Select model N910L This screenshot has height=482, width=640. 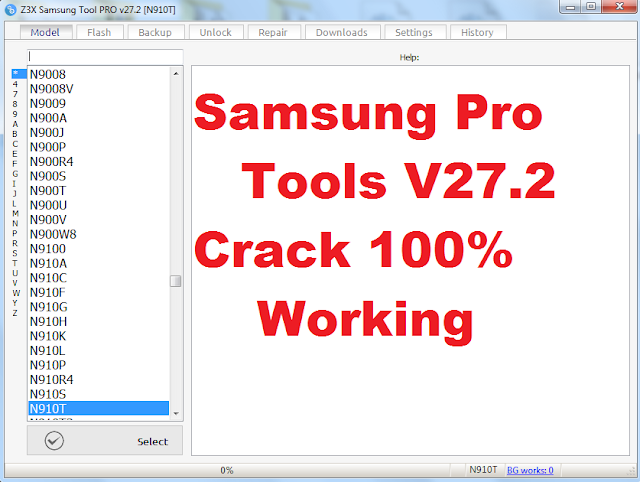click(x=98, y=351)
